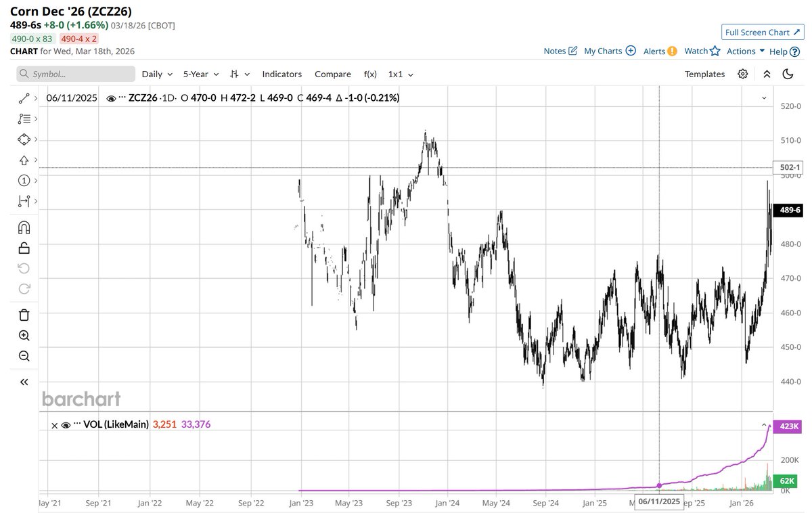Open the Compare menu

pyautogui.click(x=332, y=74)
